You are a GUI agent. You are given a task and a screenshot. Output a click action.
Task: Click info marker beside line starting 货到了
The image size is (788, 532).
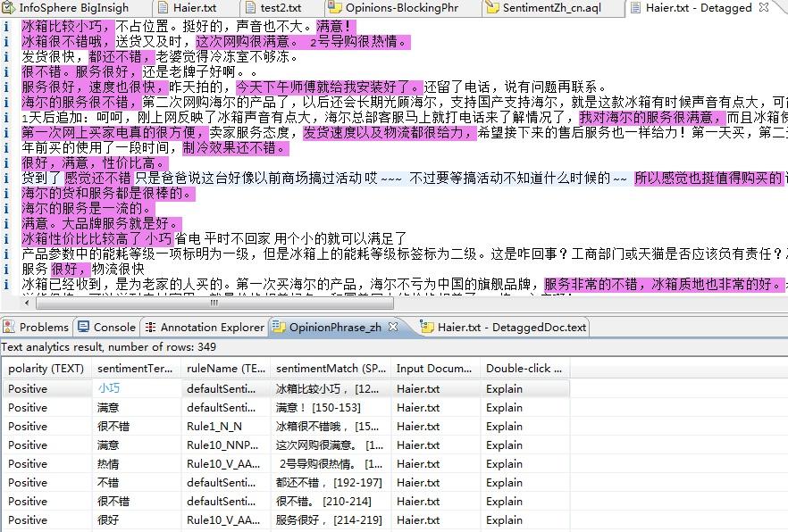[5, 178]
